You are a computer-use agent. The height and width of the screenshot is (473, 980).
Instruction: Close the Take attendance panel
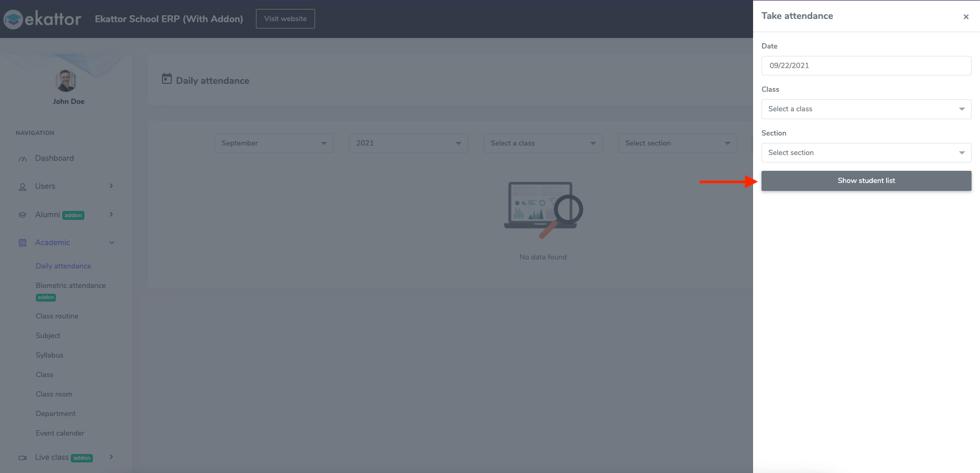[x=966, y=17]
